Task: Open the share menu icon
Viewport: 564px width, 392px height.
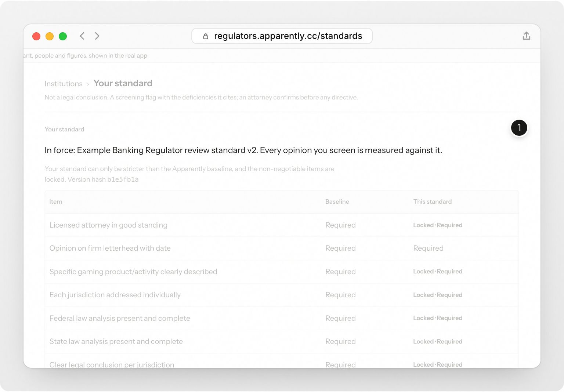Action: 527,36
